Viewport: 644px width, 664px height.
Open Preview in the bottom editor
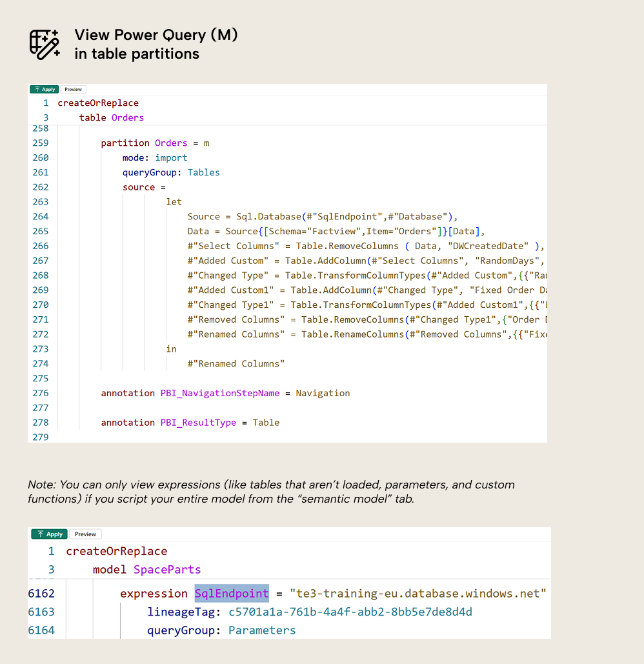click(85, 534)
